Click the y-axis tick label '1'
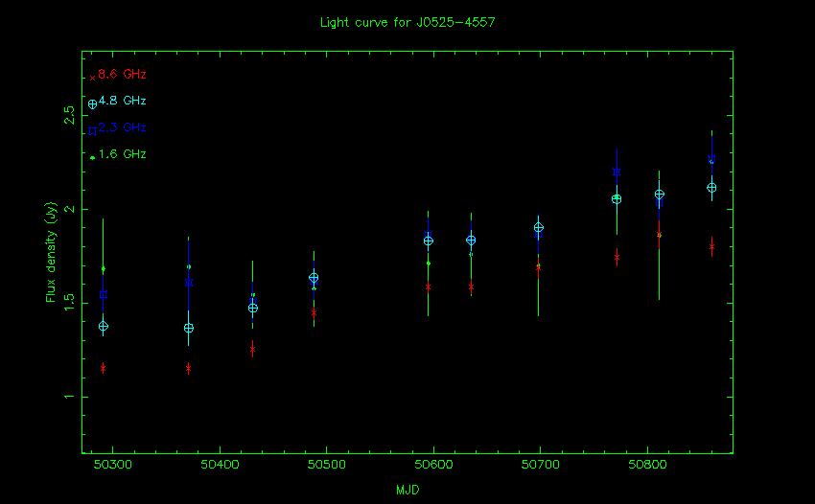Viewport: 815px width, 504px height. coord(69,397)
